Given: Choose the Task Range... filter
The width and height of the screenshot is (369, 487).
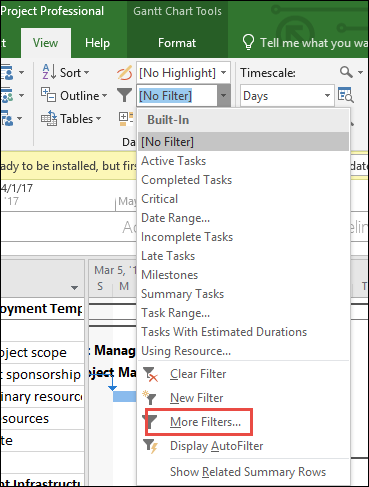Looking at the screenshot, I should pyautogui.click(x=244, y=313).
